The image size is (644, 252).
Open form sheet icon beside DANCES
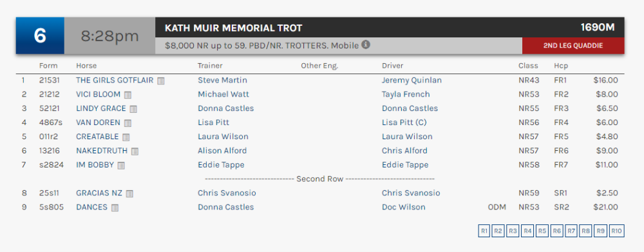pos(115,208)
